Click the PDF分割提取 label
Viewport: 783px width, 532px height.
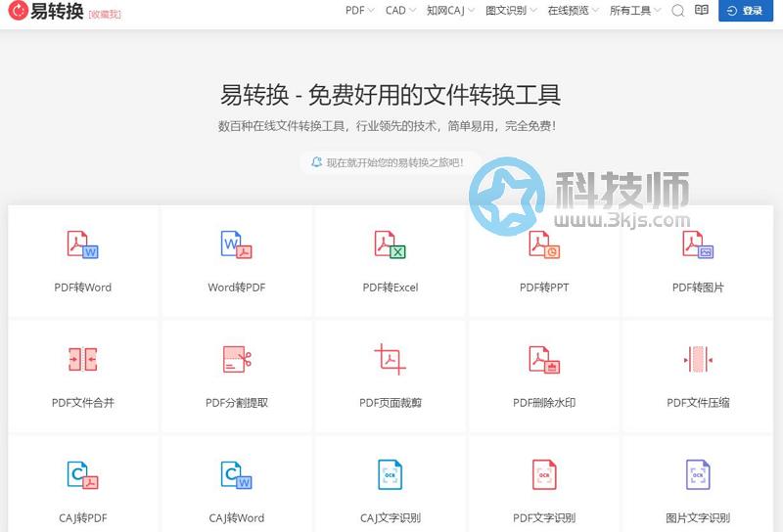[237, 403]
